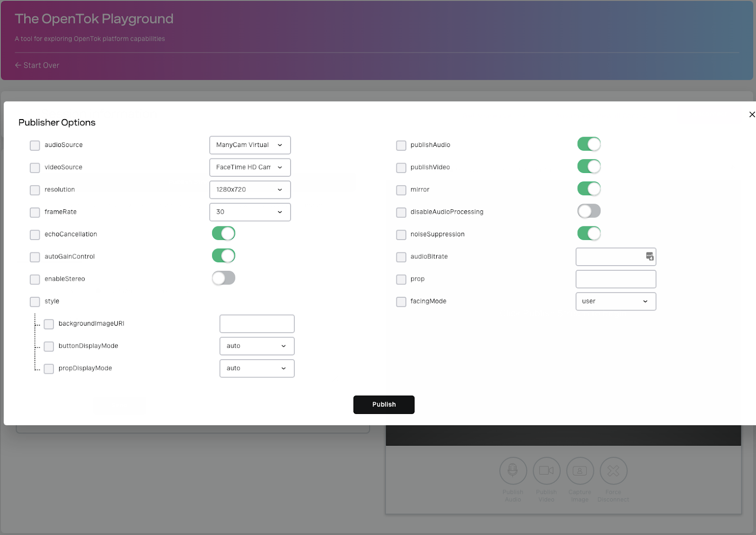Check the audioBitrate checkbox
The width and height of the screenshot is (756, 535).
[401, 257]
